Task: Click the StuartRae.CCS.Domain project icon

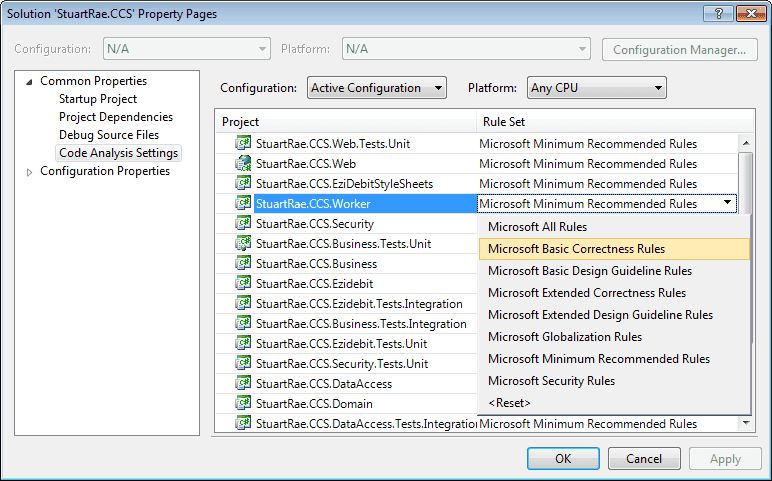Action: [242, 404]
